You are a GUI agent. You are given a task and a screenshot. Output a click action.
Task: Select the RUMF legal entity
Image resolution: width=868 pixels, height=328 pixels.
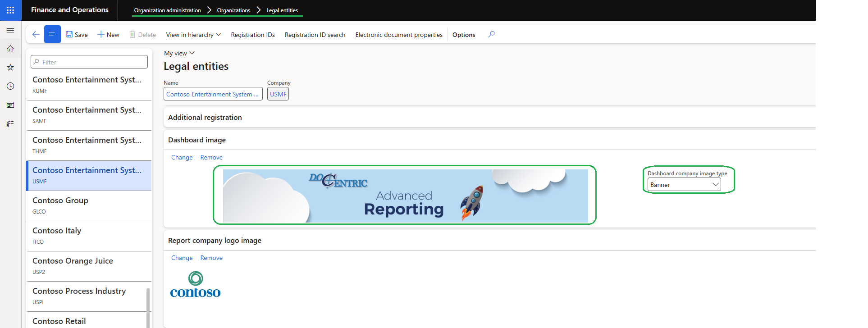pyautogui.click(x=89, y=85)
